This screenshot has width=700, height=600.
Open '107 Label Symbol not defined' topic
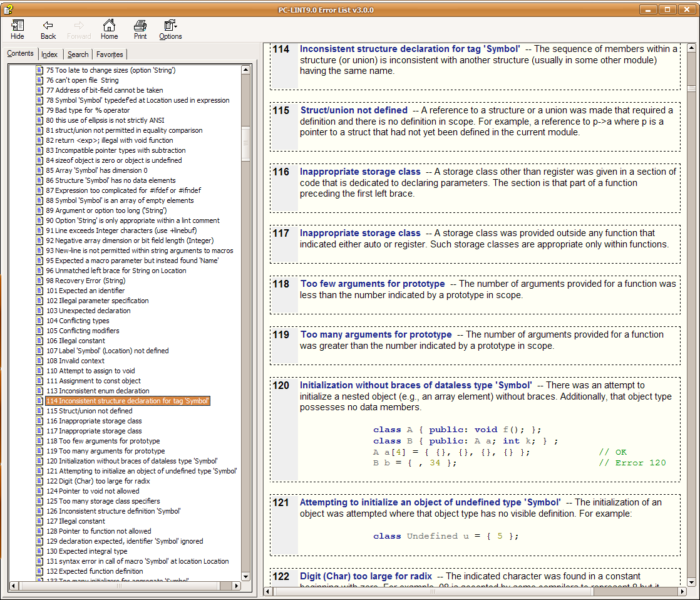[108, 351]
